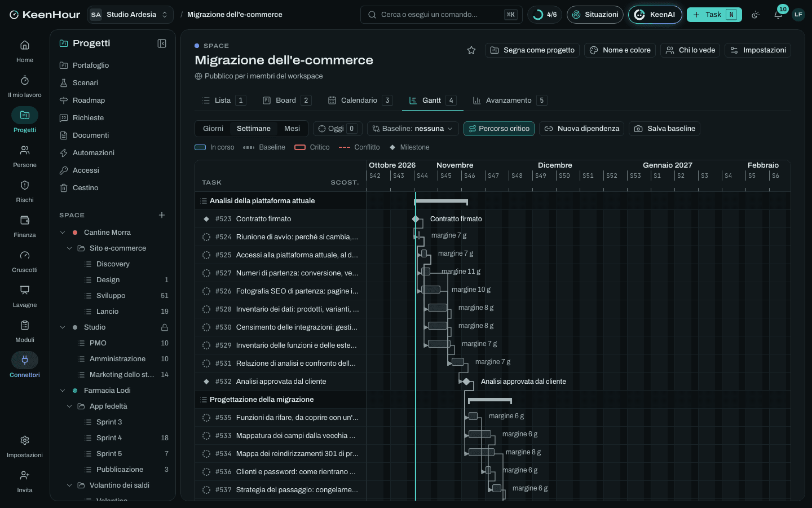Open the Nome e colore settings
The width and height of the screenshot is (812, 508).
(620, 50)
